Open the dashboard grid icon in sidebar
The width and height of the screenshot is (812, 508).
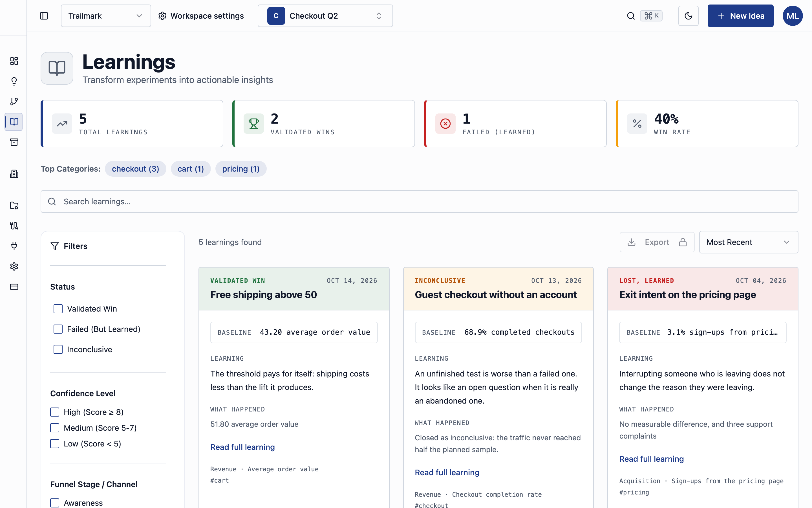point(14,61)
